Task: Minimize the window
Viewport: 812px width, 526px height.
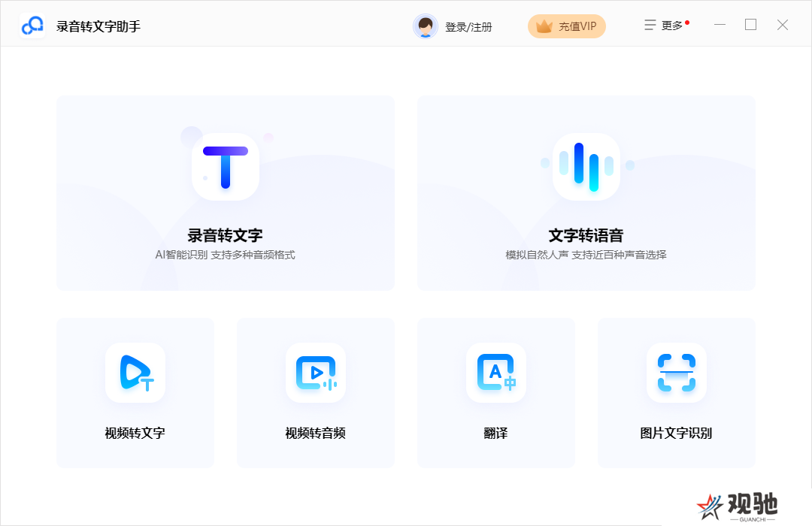Action: pos(720,25)
